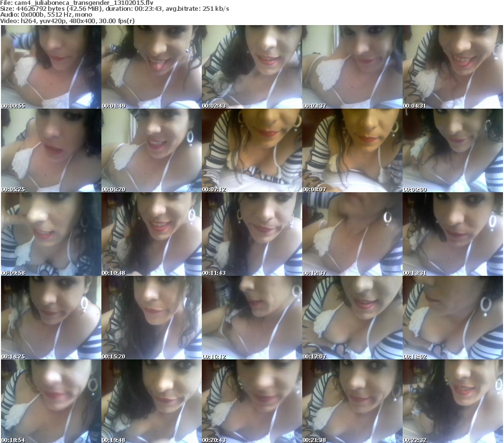This screenshot has width=504, height=443.
Task: Open the thumbnail stamped 00:03:37
Action: point(352,67)
